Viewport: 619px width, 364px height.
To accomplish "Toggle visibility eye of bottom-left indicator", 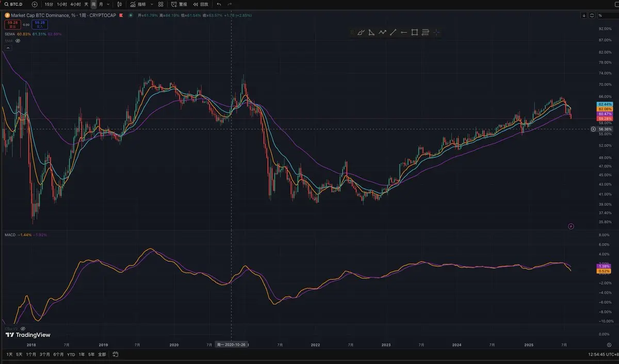I will [x=22, y=328].
